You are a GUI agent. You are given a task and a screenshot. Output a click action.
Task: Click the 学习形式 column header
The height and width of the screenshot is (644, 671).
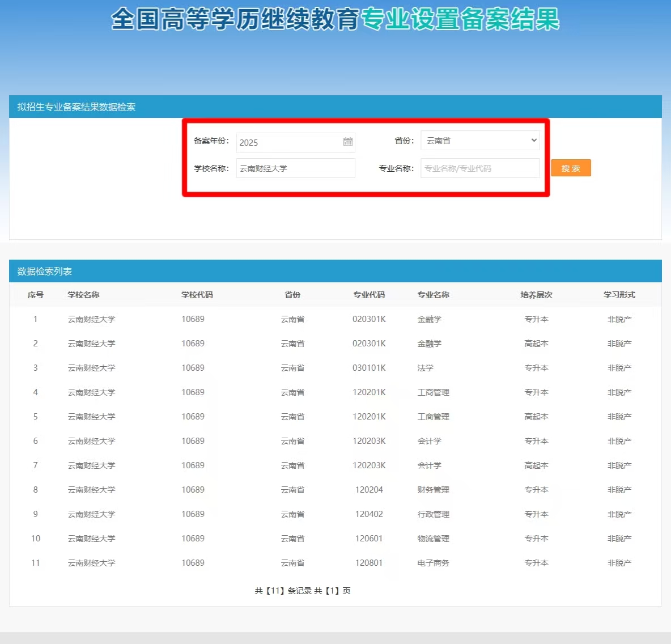[x=619, y=295]
